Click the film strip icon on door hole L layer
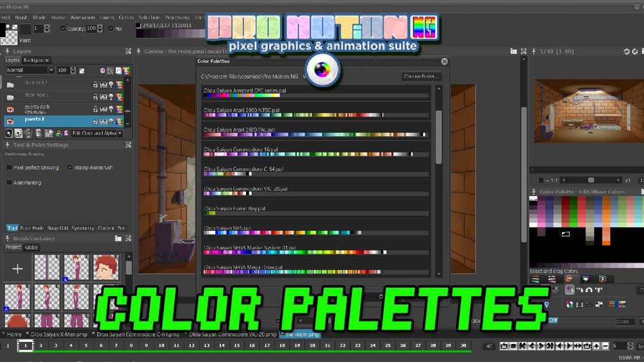644x362 pixels. coord(104,97)
